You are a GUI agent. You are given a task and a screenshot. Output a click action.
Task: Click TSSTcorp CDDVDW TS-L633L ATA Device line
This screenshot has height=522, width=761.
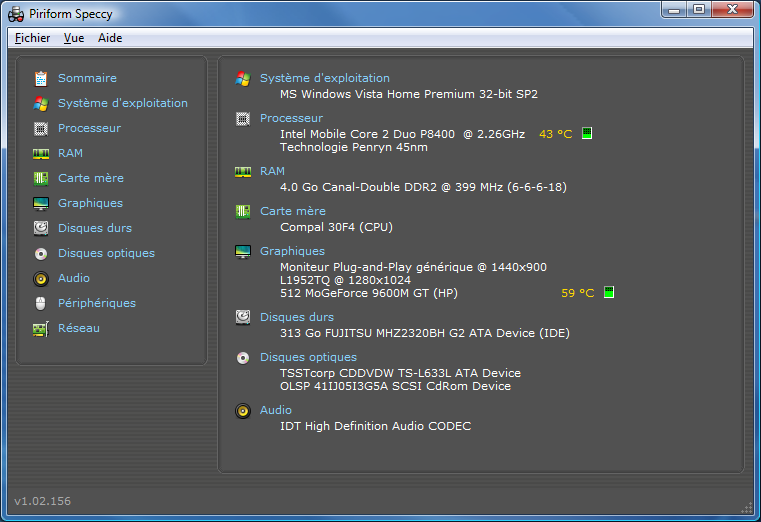point(400,374)
